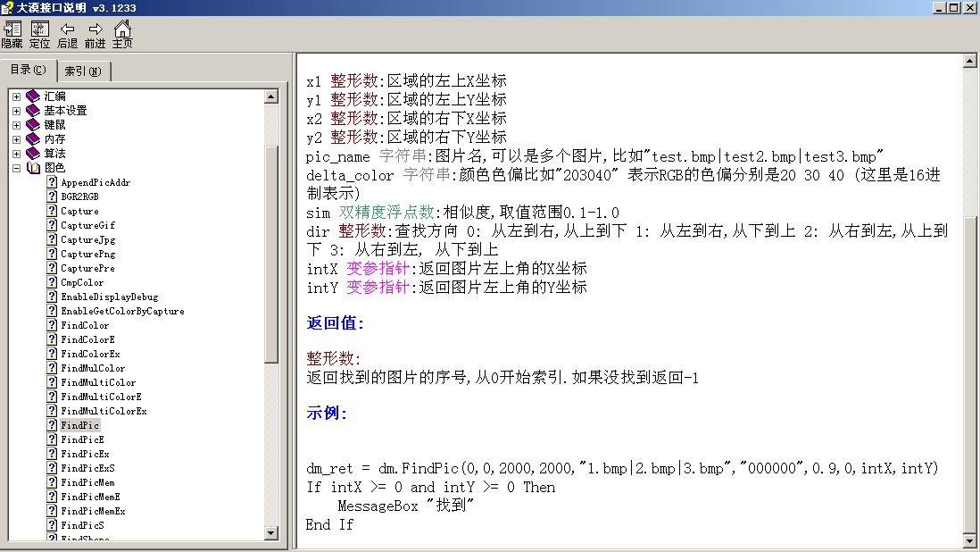Viewport: 980px width, 552px height.
Task: Collapse the 图色 tree branch
Action: [15, 167]
